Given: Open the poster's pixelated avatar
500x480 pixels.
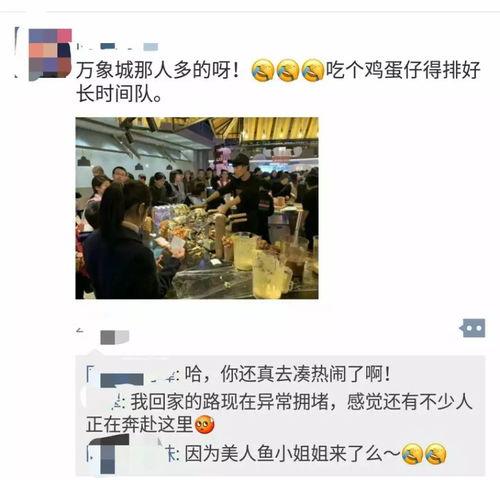Looking at the screenshot, I should 50,54.
